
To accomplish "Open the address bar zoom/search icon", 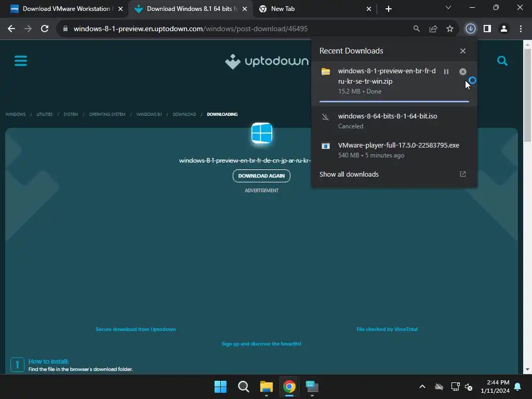I will [x=416, y=29].
